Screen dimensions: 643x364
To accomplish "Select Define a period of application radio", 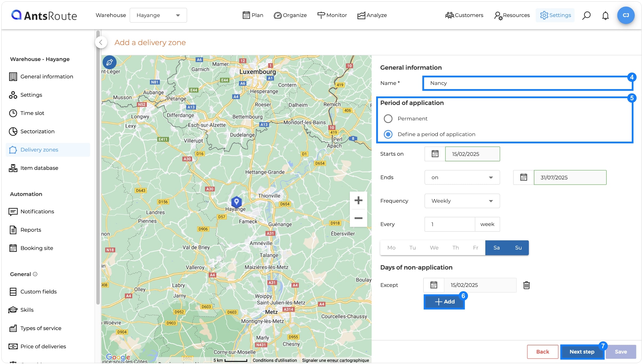I will pos(388,134).
